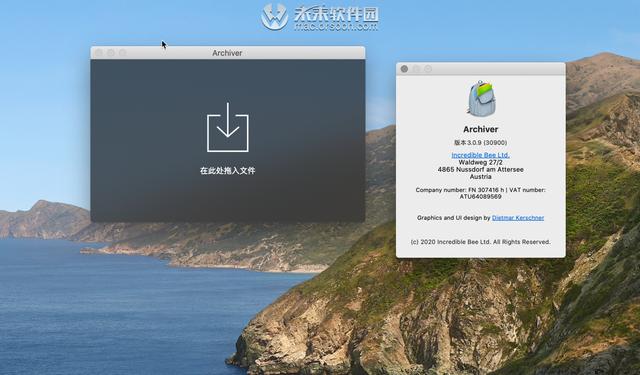Click the version text "版本 3.0.9 (30900)"
Image resolution: width=640 pixels, height=375 pixels.
coord(480,143)
